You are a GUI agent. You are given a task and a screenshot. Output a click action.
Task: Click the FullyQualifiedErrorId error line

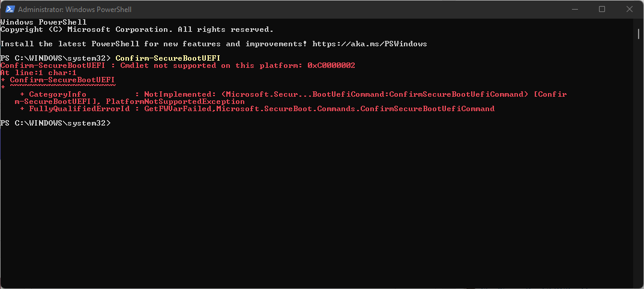258,109
